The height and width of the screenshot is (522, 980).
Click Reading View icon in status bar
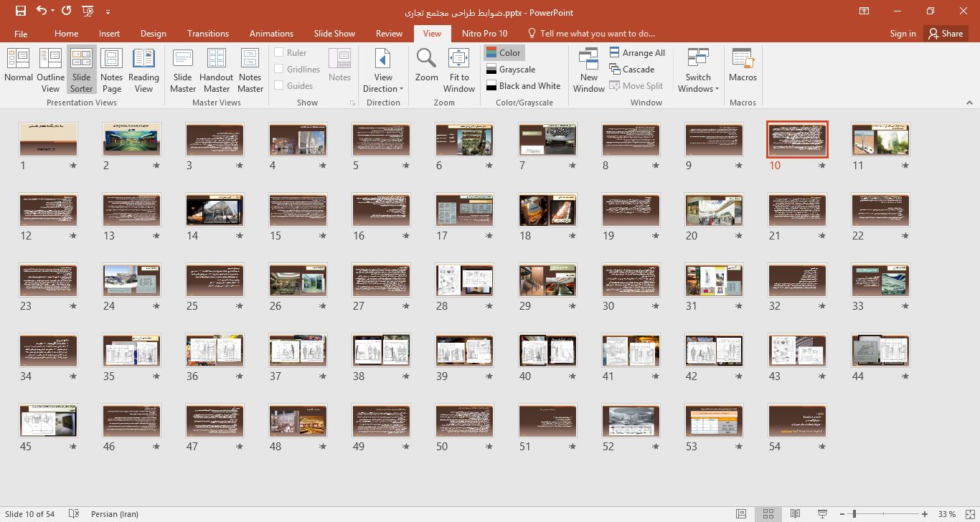(x=795, y=513)
